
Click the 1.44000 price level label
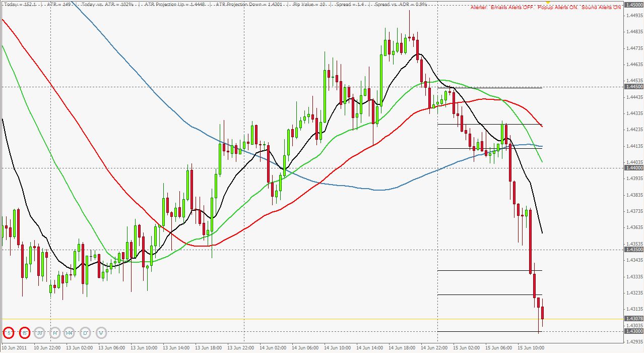click(634, 167)
